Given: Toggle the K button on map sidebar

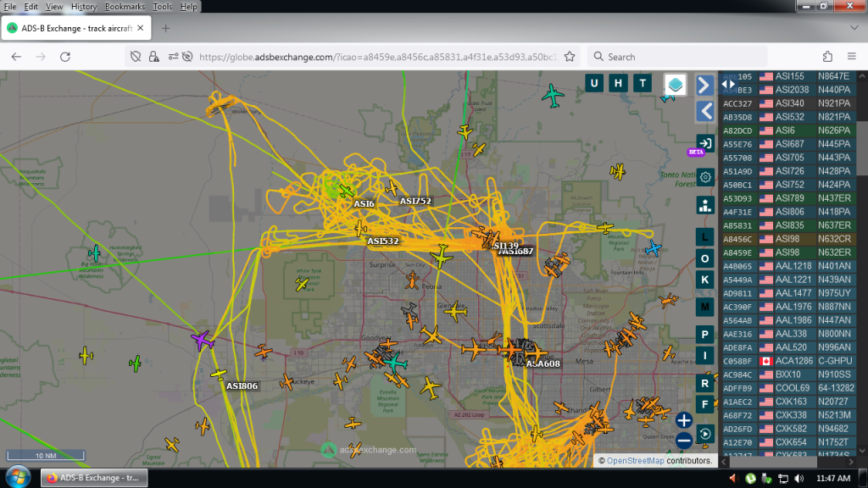Looking at the screenshot, I should (704, 280).
